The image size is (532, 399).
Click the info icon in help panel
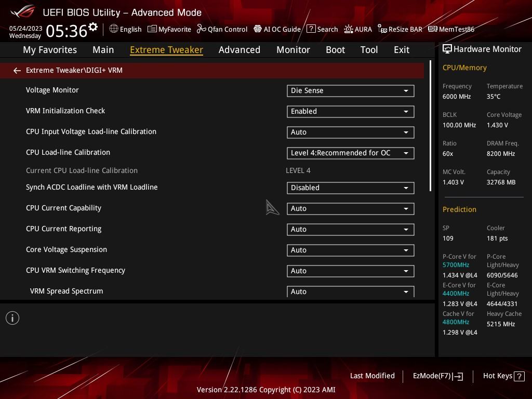coord(12,318)
